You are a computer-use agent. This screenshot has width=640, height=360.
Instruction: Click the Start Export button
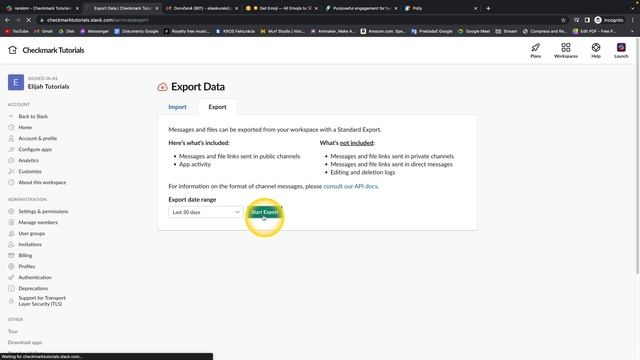pos(264,212)
